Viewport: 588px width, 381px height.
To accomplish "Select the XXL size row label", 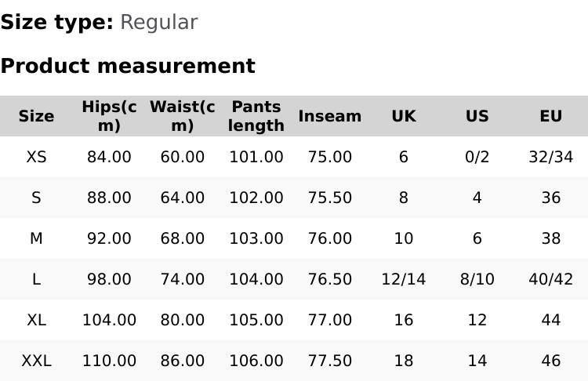I will [x=36, y=361].
